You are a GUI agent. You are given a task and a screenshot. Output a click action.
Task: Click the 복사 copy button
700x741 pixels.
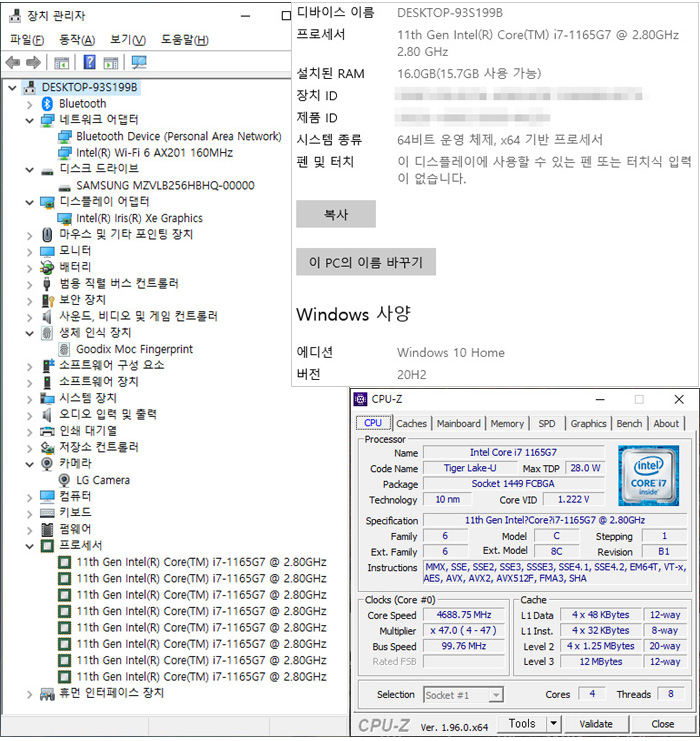(336, 214)
